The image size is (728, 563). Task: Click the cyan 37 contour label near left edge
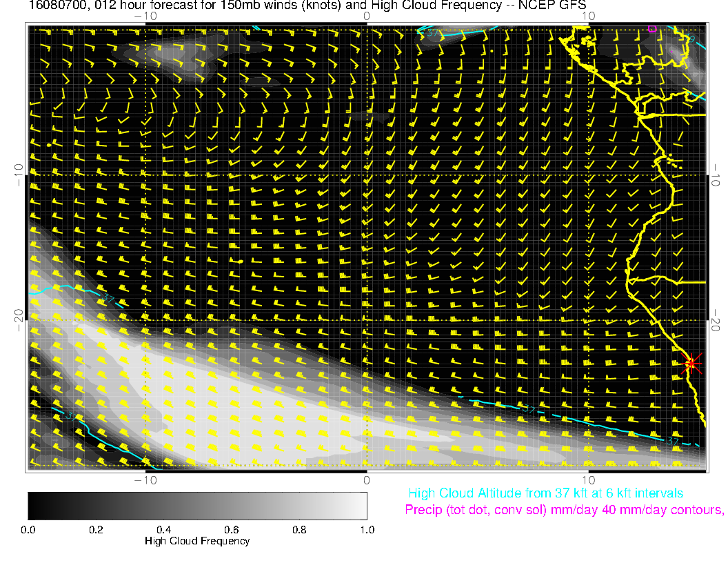(x=107, y=298)
